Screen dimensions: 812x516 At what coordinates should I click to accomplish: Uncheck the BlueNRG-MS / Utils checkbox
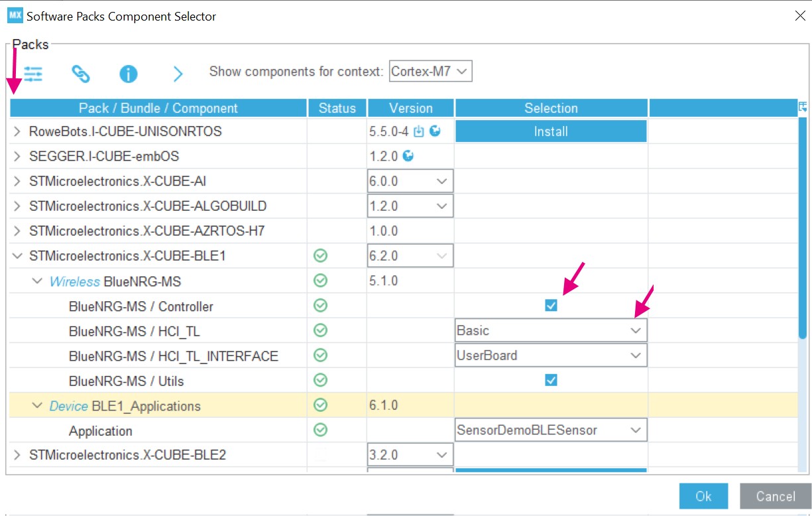click(551, 380)
